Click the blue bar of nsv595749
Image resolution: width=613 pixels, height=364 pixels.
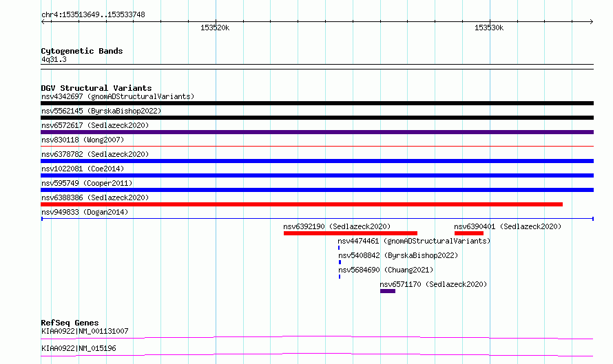[317, 190]
